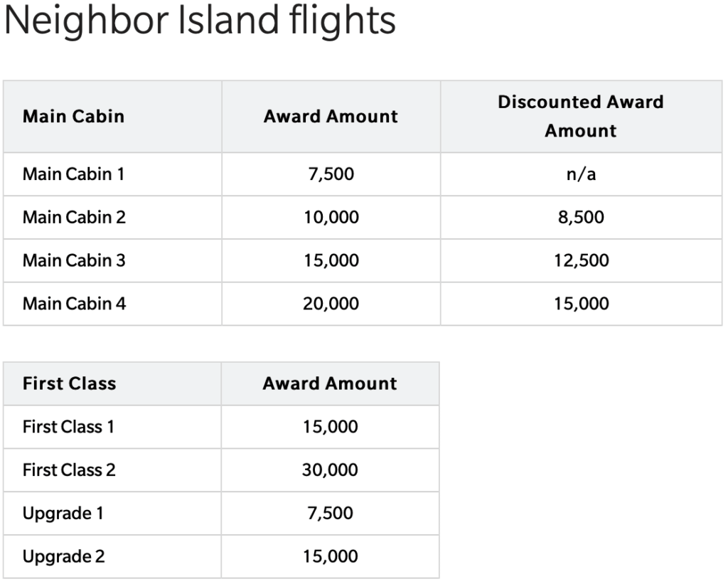Click the 30,000 award for First Class 2
The width and height of the screenshot is (728, 584).
click(330, 470)
